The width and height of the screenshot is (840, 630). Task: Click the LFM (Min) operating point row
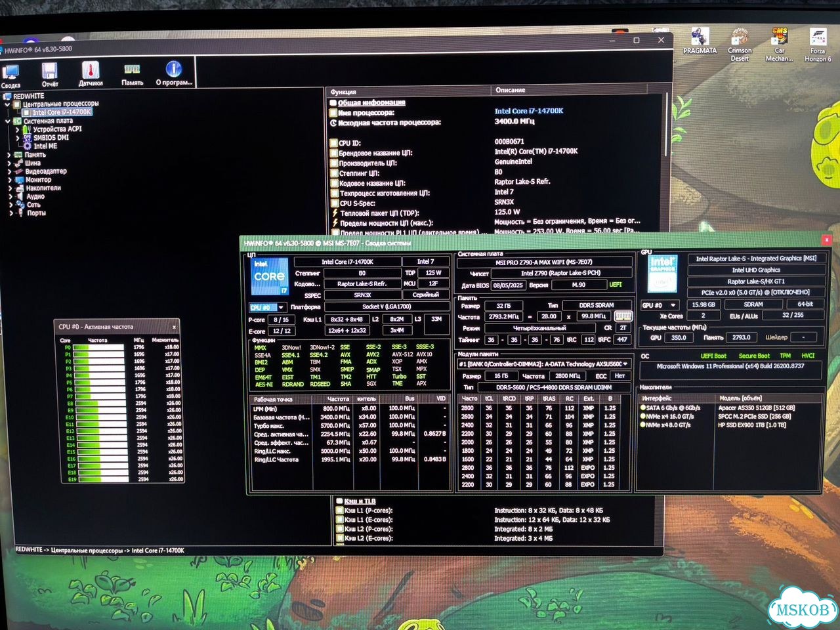349,408
